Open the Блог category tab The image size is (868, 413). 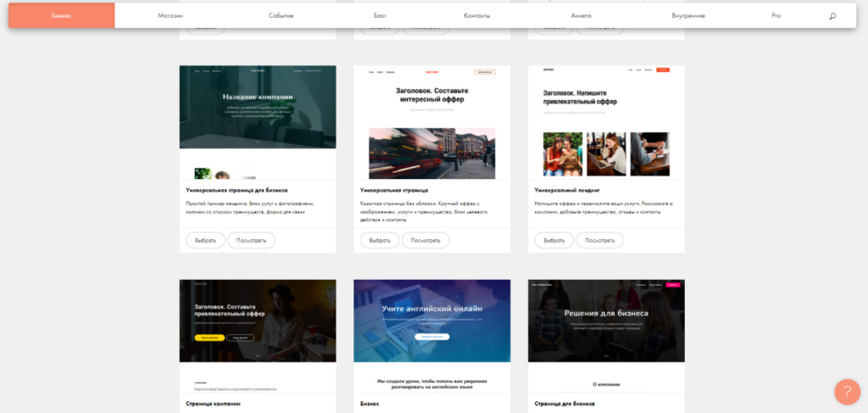tap(380, 16)
